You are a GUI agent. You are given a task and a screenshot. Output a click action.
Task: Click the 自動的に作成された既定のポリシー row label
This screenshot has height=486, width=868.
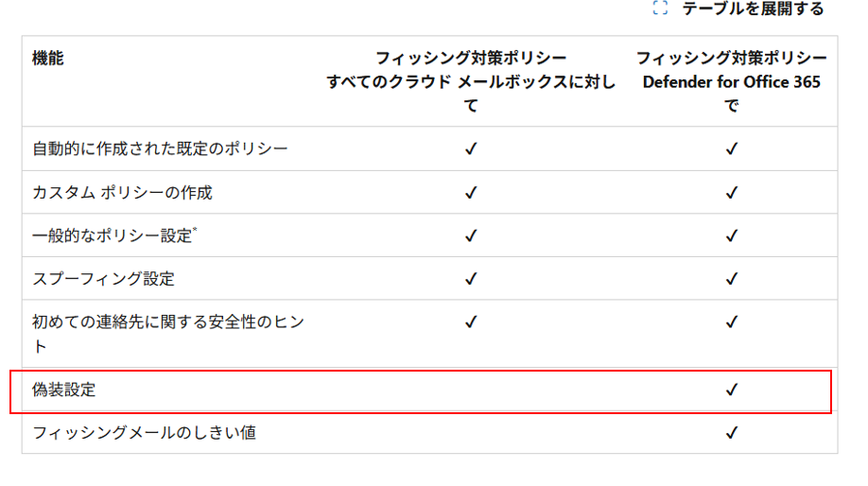point(160,148)
